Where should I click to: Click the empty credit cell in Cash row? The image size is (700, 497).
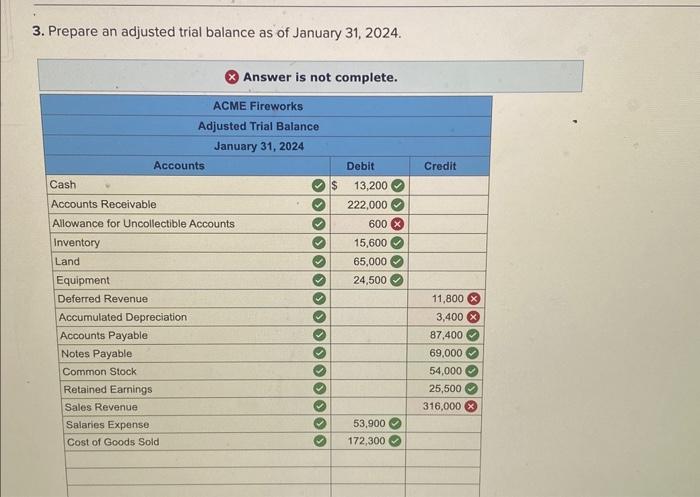point(449,185)
